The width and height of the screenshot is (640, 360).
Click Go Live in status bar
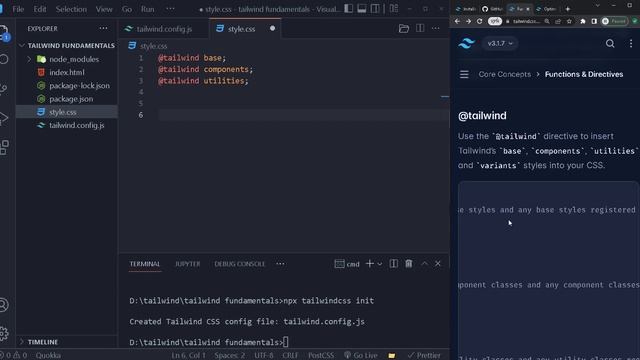coord(361,356)
